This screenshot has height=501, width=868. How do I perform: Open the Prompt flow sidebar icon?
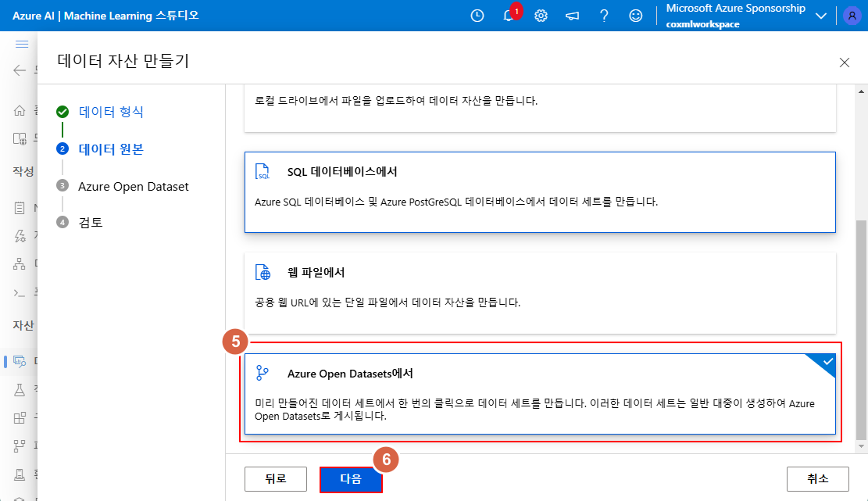(20, 293)
